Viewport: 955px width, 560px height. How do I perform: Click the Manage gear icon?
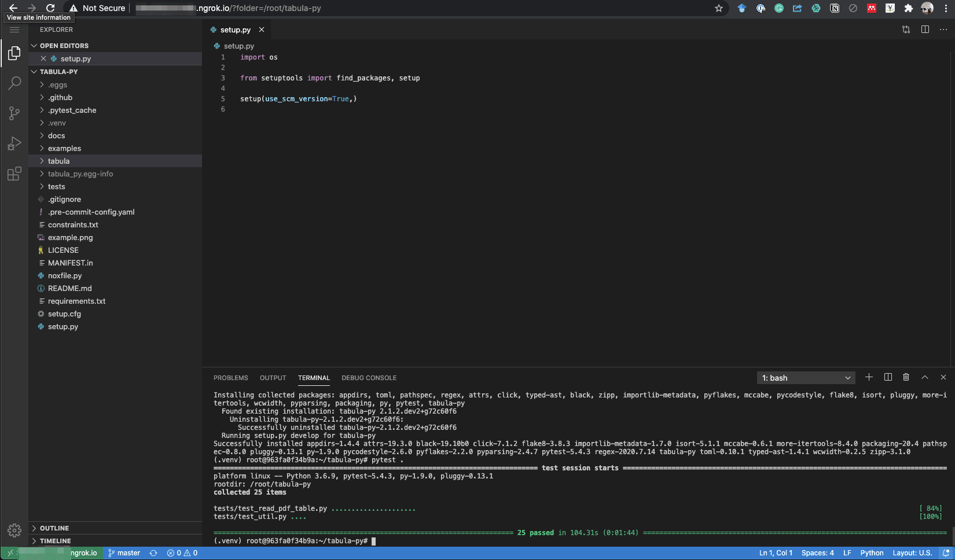click(14, 530)
